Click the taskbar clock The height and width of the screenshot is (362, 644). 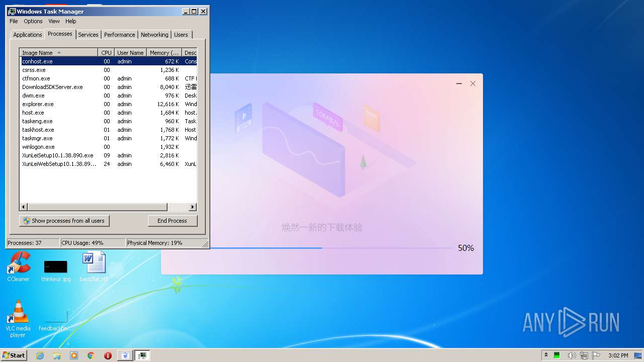coord(618,355)
